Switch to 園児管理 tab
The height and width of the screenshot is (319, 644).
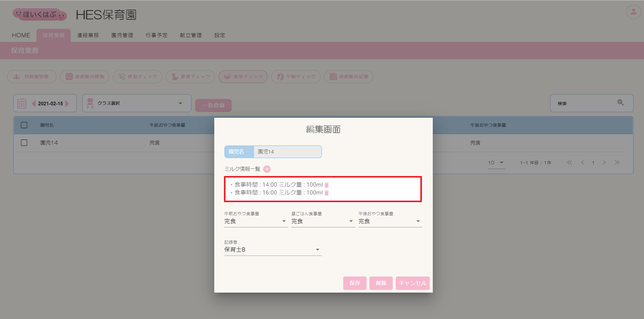pos(122,35)
